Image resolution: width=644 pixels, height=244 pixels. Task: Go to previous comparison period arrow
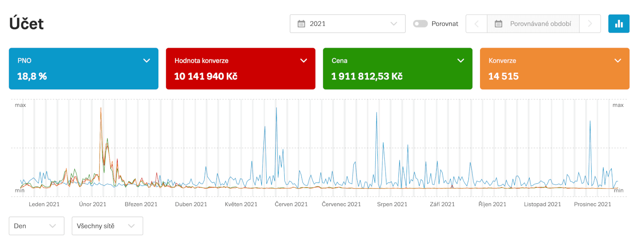(477, 24)
